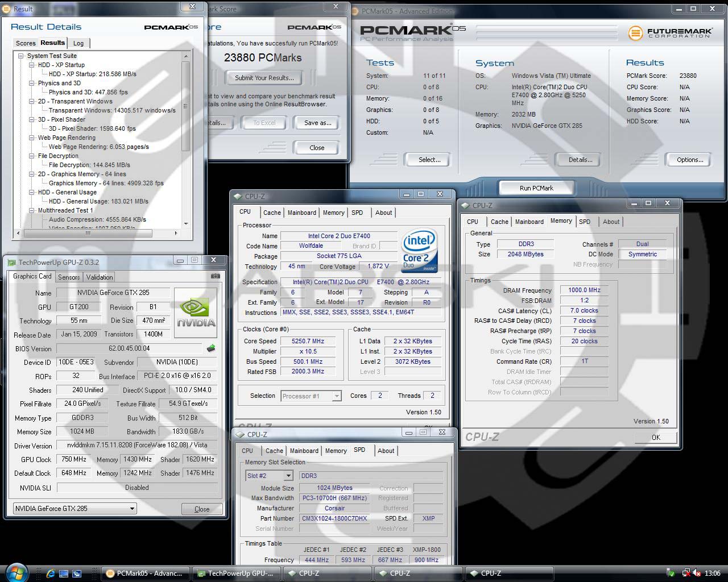Open the Sensors tab in GPU-Z

click(x=69, y=277)
